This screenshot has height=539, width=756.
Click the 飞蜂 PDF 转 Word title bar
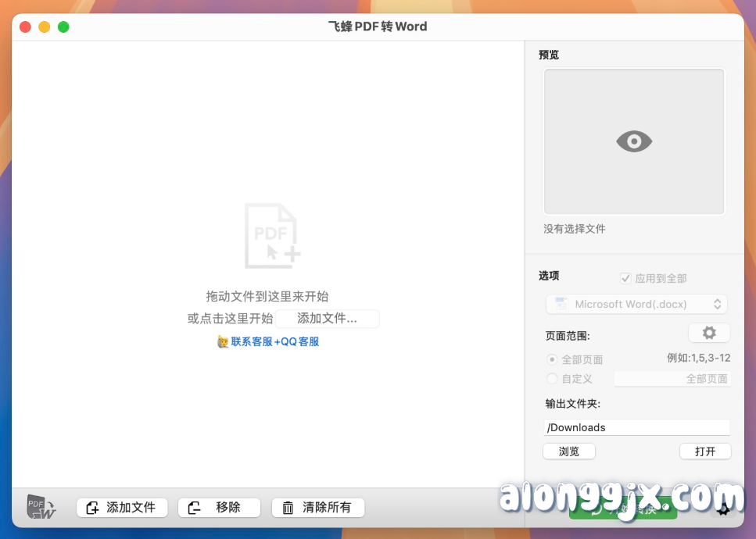pos(378,26)
